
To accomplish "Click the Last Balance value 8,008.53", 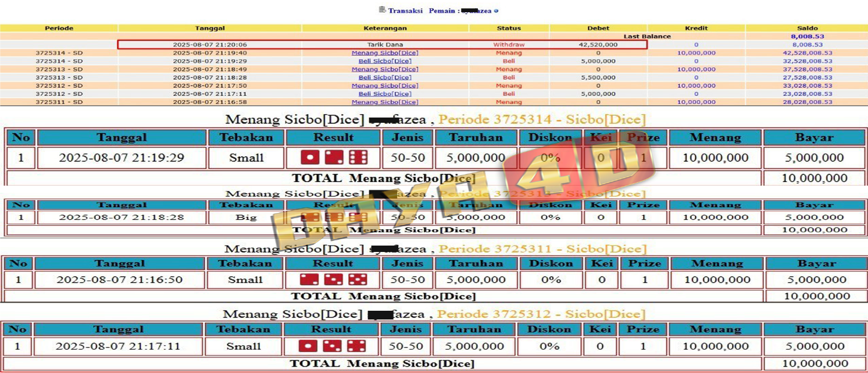I will [x=807, y=36].
